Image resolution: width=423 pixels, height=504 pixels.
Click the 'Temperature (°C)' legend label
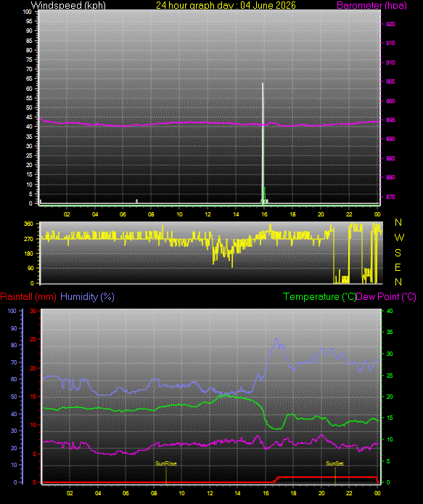319,297
